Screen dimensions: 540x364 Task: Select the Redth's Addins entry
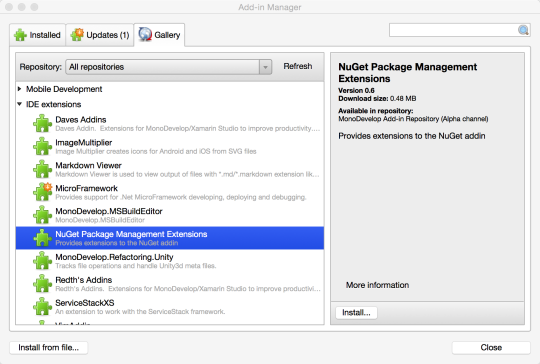pyautogui.click(x=170, y=284)
